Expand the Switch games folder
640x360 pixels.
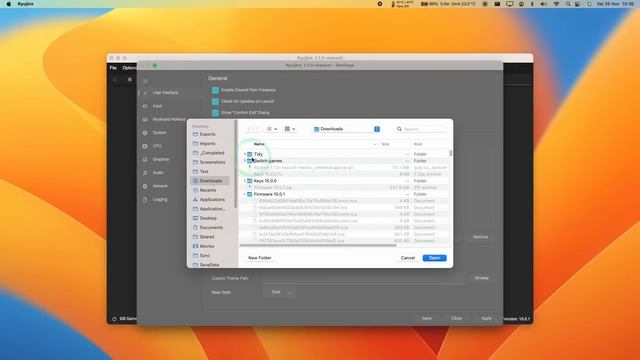[x=244, y=161]
